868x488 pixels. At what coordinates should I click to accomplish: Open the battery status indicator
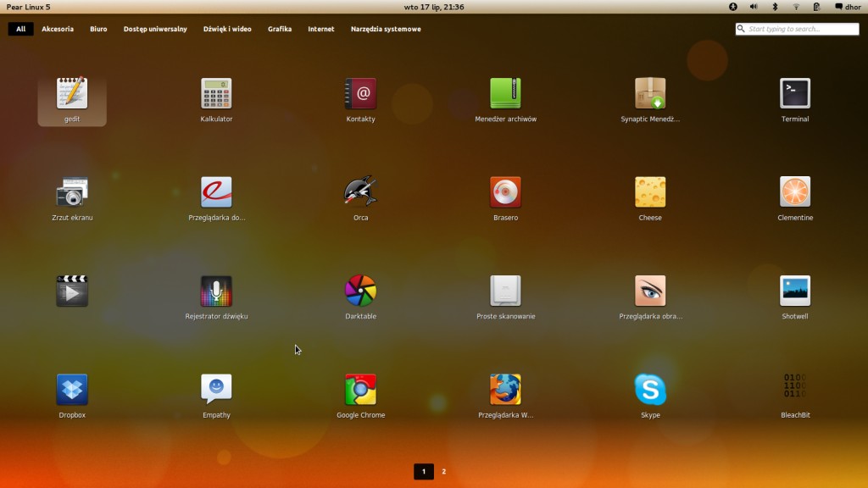816,7
